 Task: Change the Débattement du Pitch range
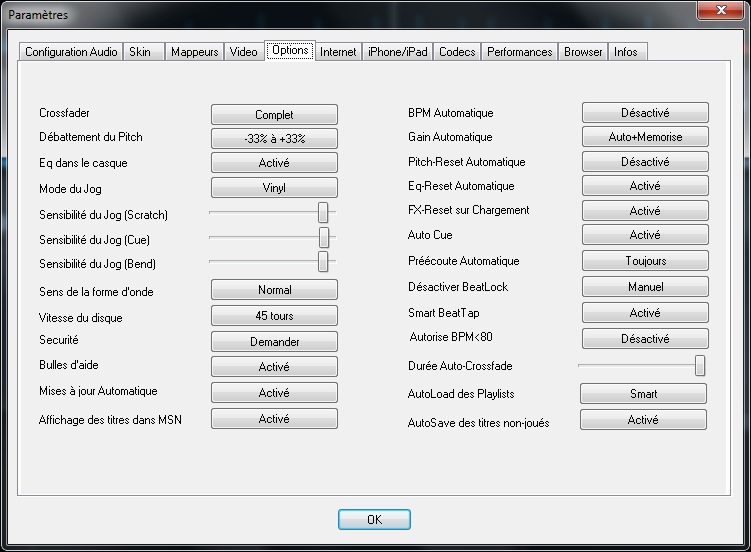[274, 139]
